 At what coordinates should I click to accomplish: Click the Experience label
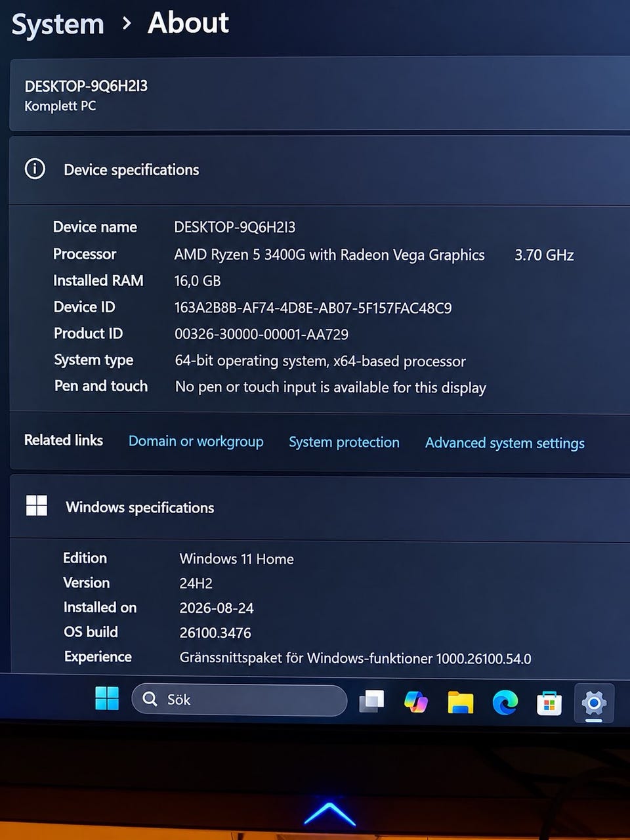click(x=98, y=657)
